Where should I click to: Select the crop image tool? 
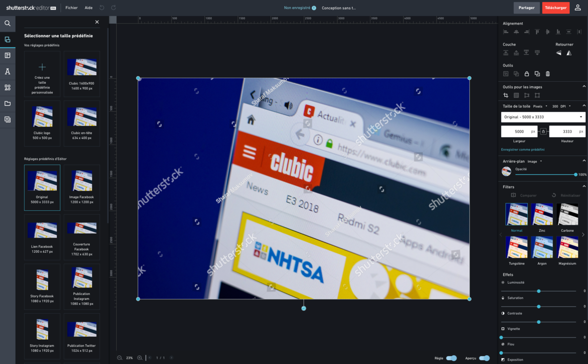(506, 95)
